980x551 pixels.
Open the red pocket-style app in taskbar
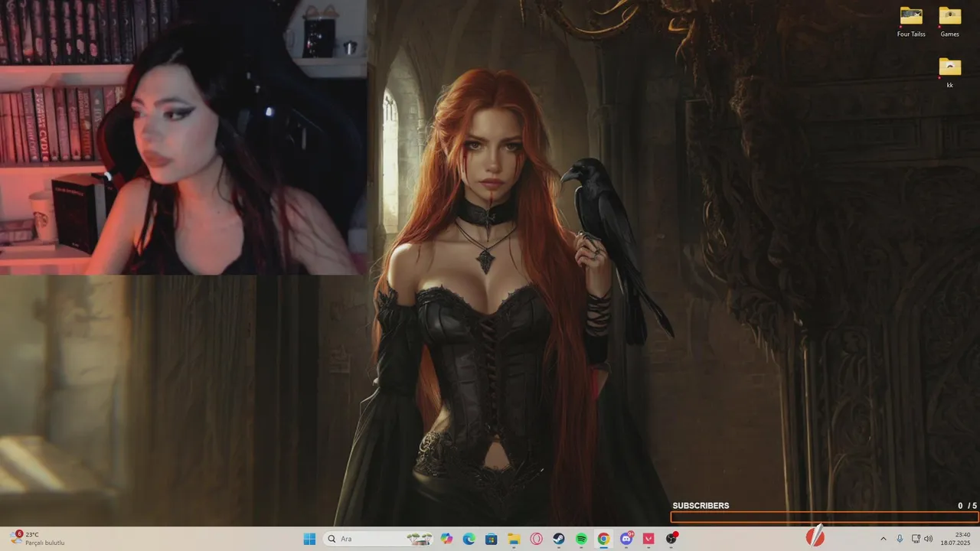pos(648,539)
